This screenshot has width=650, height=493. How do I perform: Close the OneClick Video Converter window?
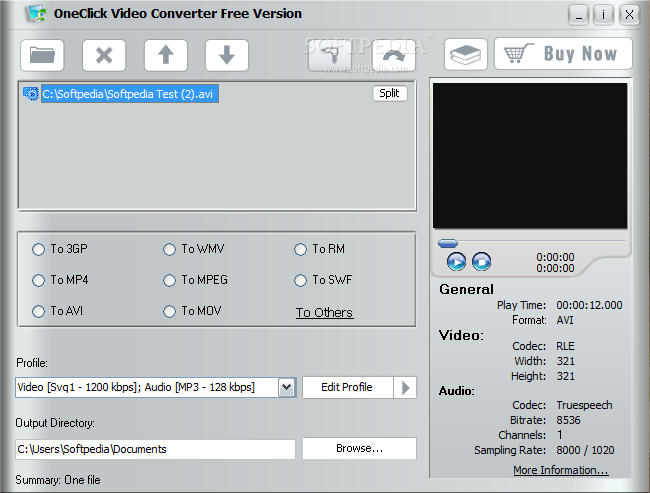click(x=629, y=15)
